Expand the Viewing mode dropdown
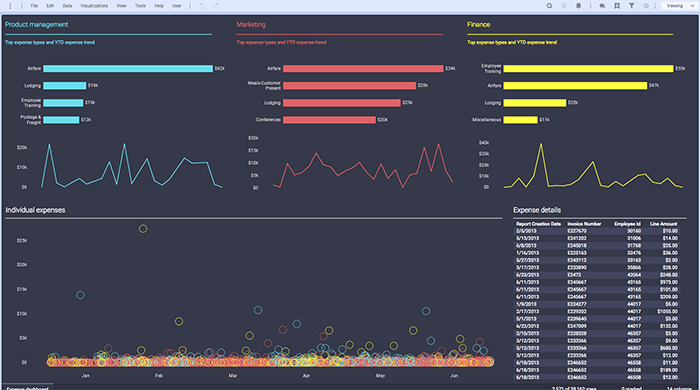700x390 pixels. tap(679, 6)
